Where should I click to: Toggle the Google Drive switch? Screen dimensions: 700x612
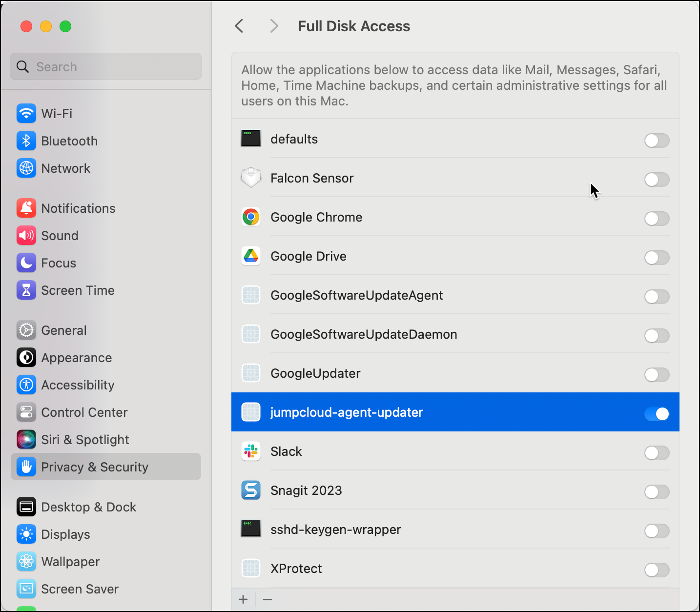[x=657, y=258]
